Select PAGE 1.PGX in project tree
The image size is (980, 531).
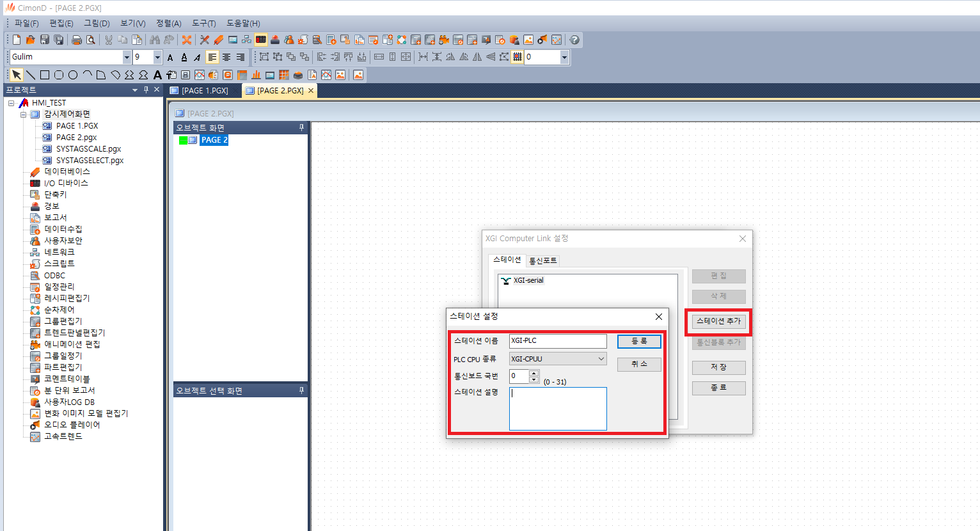77,126
